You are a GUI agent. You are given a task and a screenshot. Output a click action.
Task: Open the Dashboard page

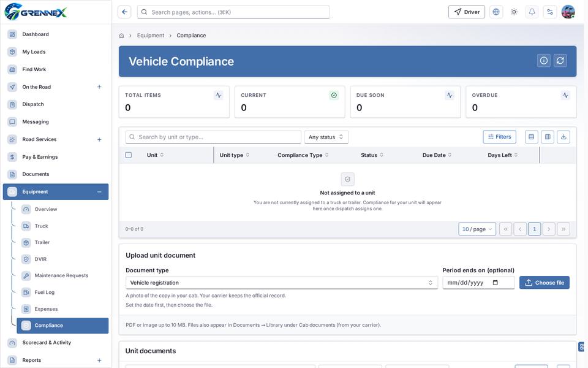pyautogui.click(x=56, y=34)
